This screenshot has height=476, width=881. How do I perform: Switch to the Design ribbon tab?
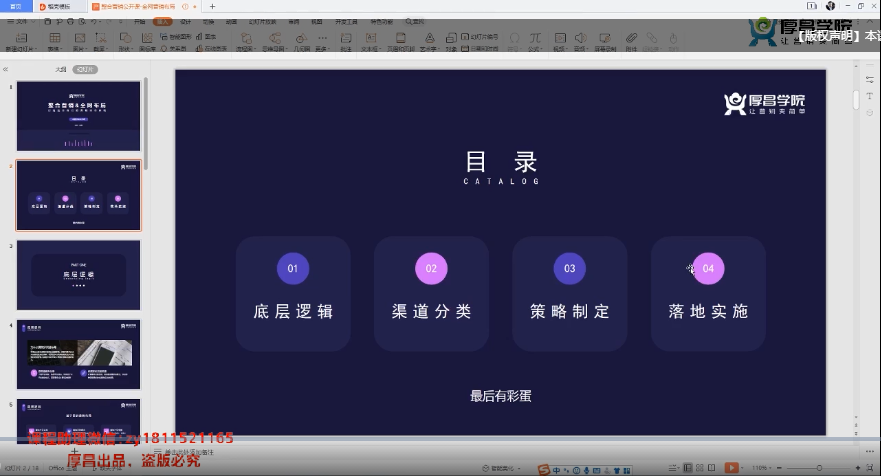pos(185,21)
